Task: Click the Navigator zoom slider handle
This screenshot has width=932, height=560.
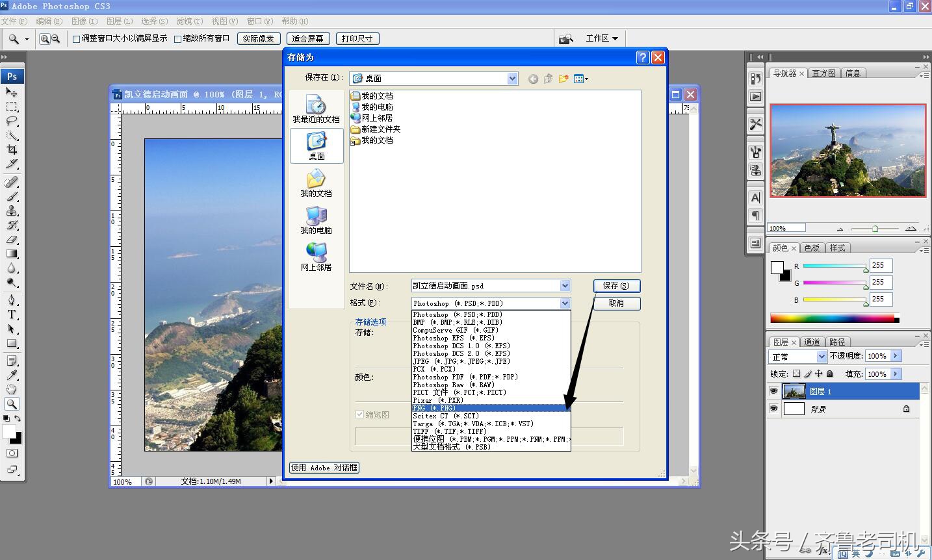Action: point(875,229)
